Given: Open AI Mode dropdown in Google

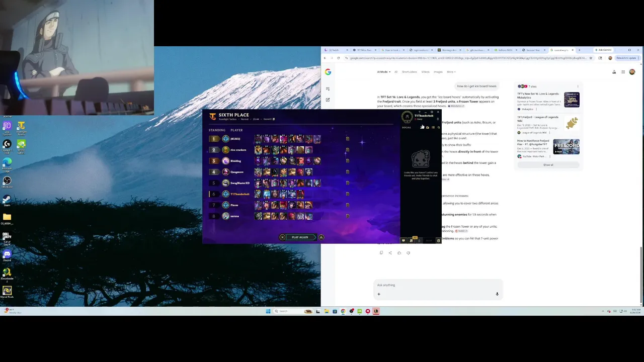Looking at the screenshot, I should coord(384,72).
